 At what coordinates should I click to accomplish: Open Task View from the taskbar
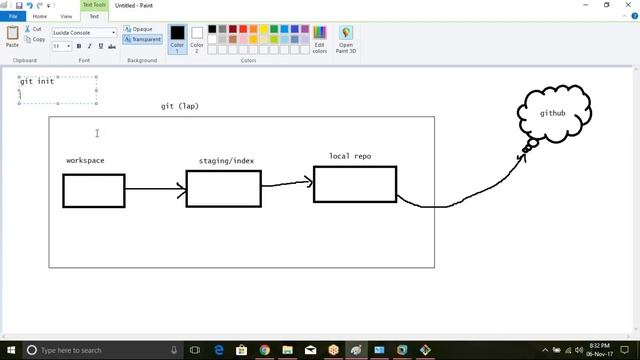click(x=195, y=350)
